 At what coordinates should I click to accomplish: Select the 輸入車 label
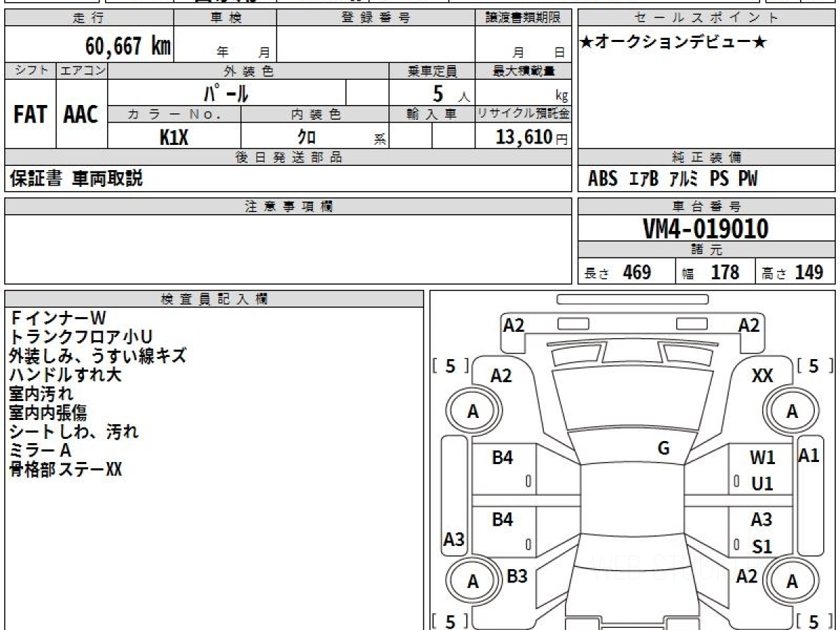[432, 115]
